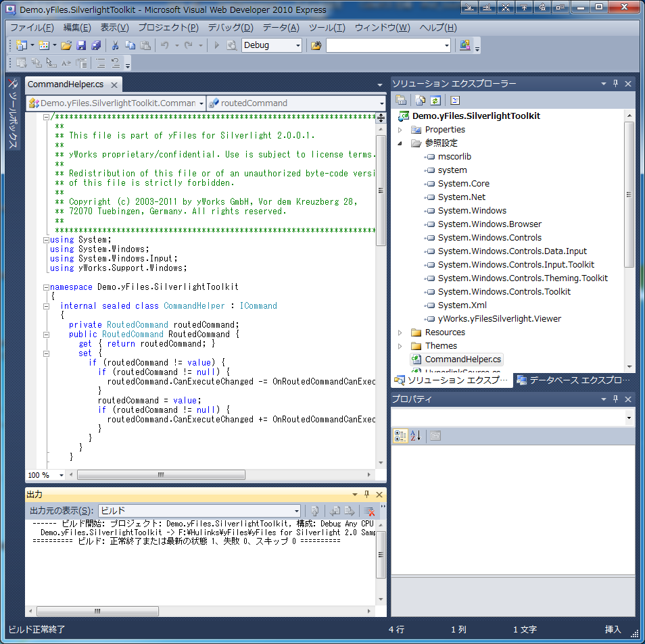Viewport: 645px width, 644px height.
Task: Click the Copy icon in toolbar
Action: pyautogui.click(x=130, y=45)
